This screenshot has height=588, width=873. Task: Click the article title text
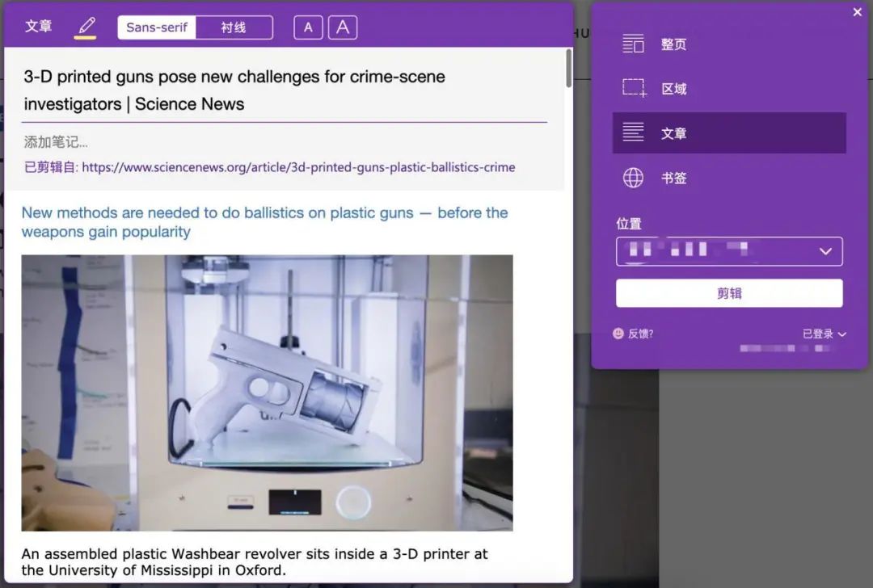[234, 90]
